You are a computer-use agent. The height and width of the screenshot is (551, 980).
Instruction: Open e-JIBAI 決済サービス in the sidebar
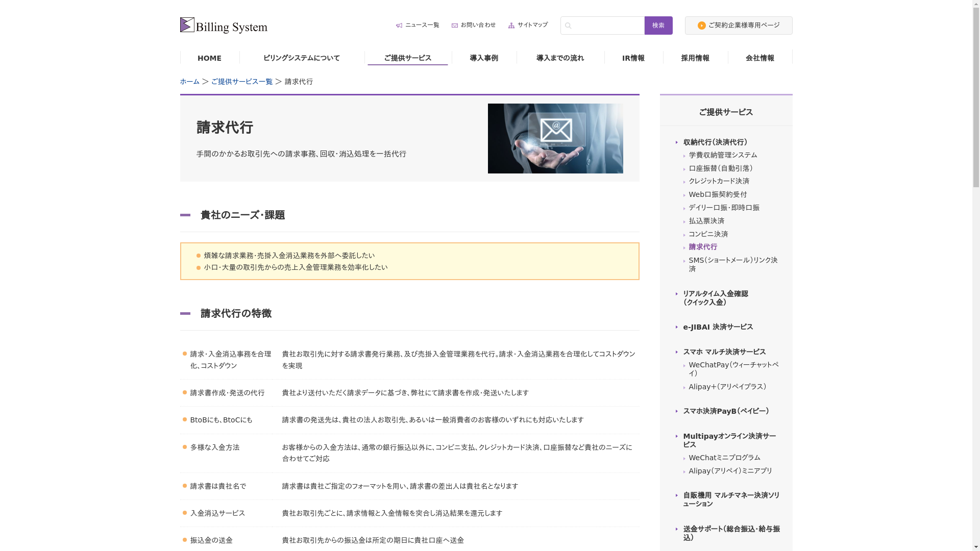tap(718, 327)
